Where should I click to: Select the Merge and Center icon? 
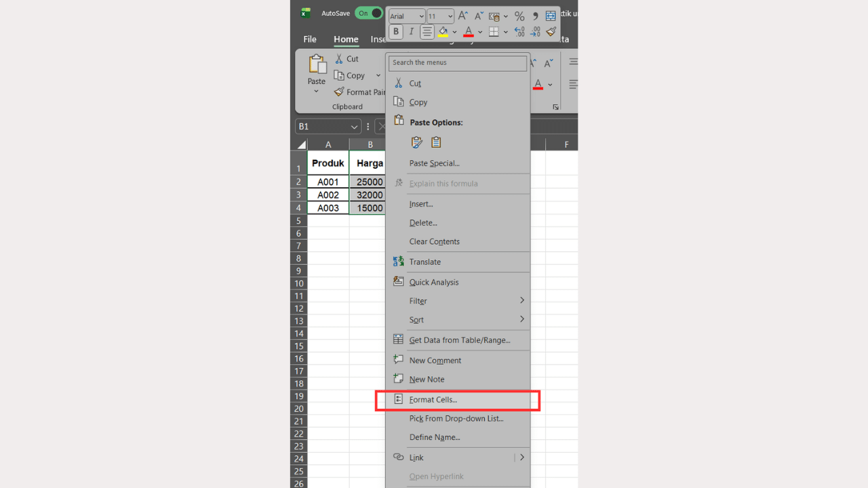(551, 16)
